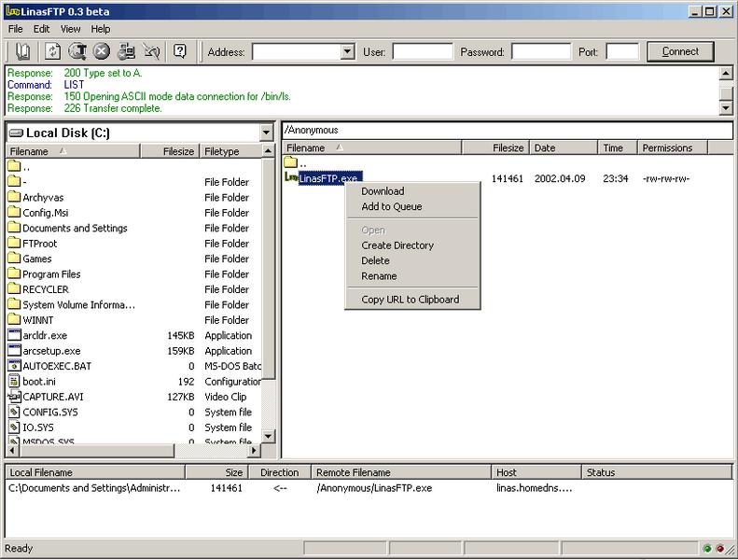Click the Password input field
The image size is (738, 560).
tap(541, 52)
